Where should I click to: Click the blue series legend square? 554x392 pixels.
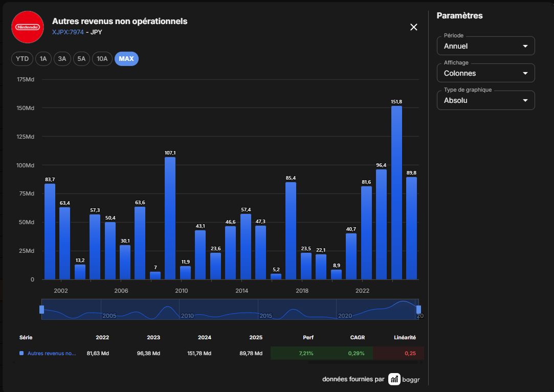tap(21, 353)
